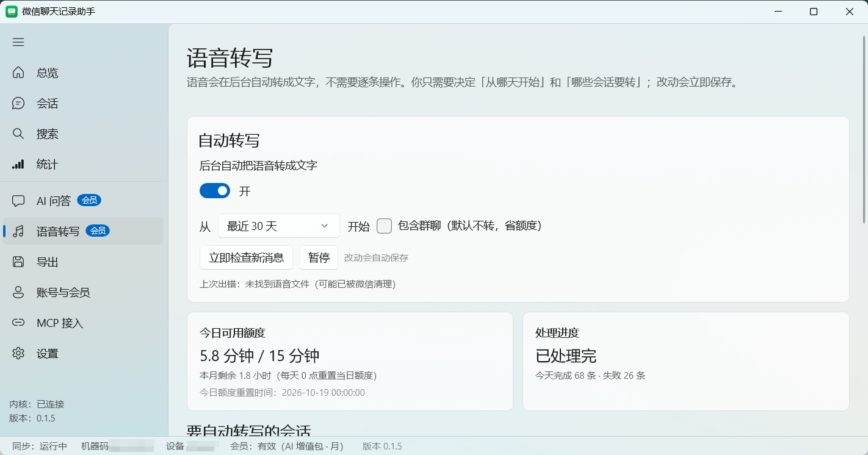Click the 会员：有效 status bar entry
Viewport: 868px width, 455px height.
pyautogui.click(x=286, y=446)
